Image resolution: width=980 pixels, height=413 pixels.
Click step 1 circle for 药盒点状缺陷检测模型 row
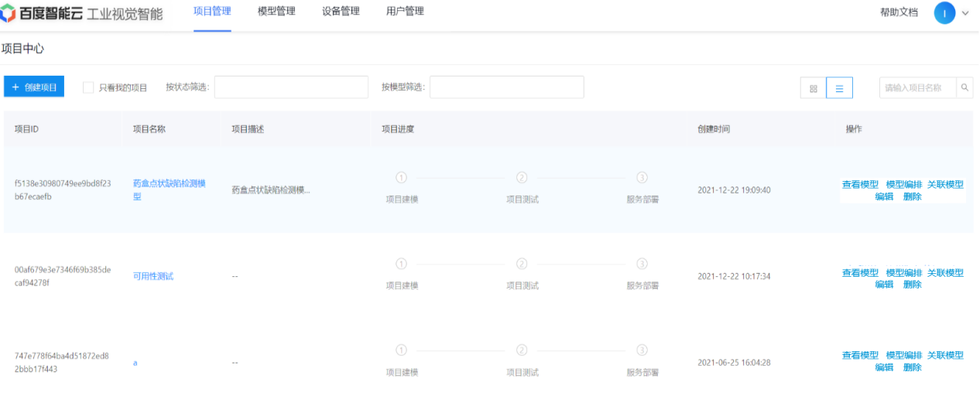pos(401,177)
